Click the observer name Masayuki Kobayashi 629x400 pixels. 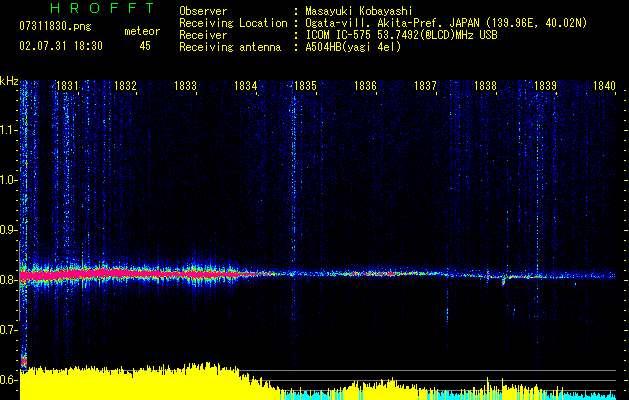click(x=359, y=11)
